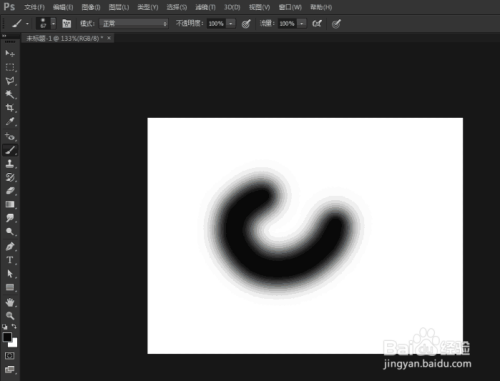Select the Brush tool in toolbox
500x381 pixels.
tap(10, 150)
